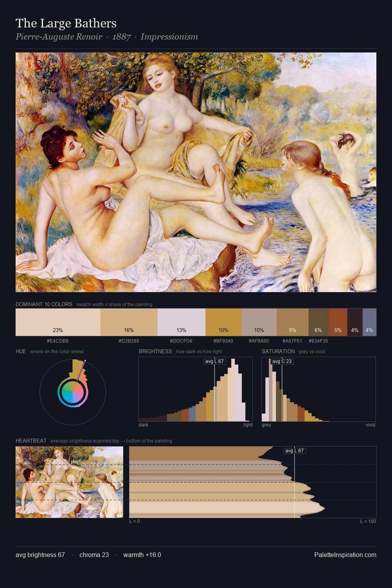The image size is (392, 588).
Task: Click the "HEARTBEAT" section heading
Action: [31, 441]
